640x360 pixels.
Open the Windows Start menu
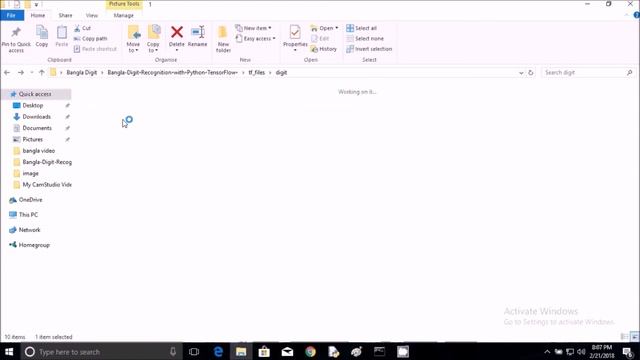tap(10, 351)
